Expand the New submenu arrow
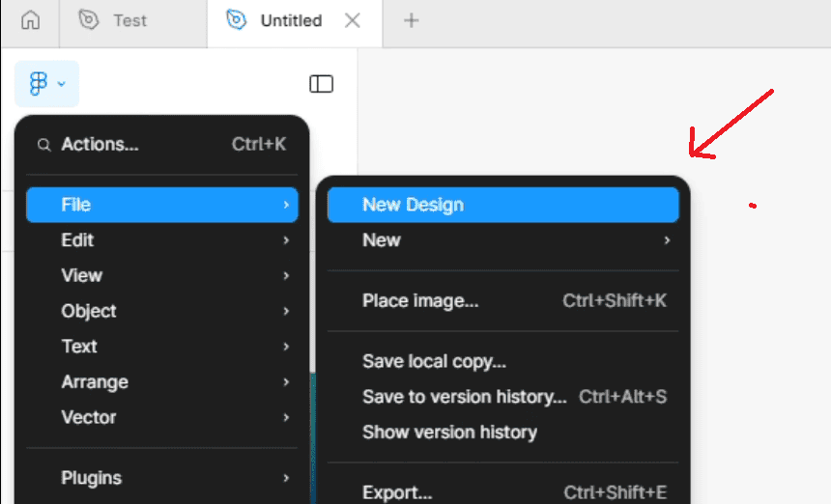The width and height of the screenshot is (831, 504). (x=667, y=240)
